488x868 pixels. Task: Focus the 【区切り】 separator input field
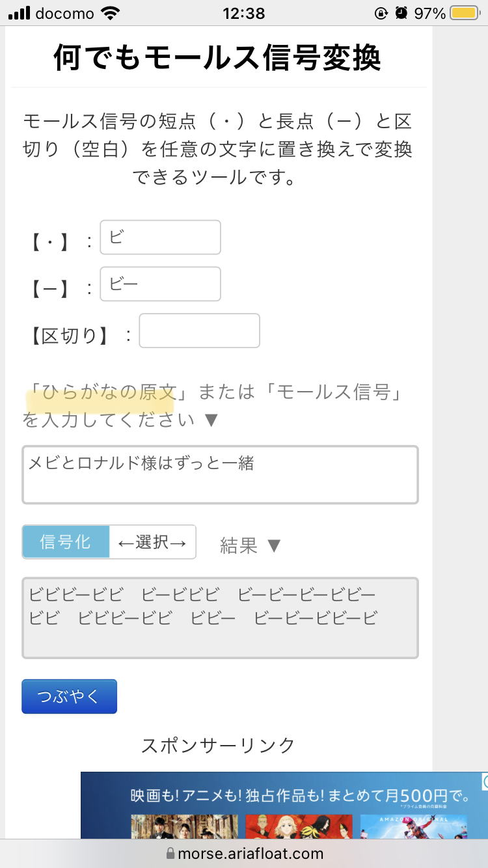199,331
